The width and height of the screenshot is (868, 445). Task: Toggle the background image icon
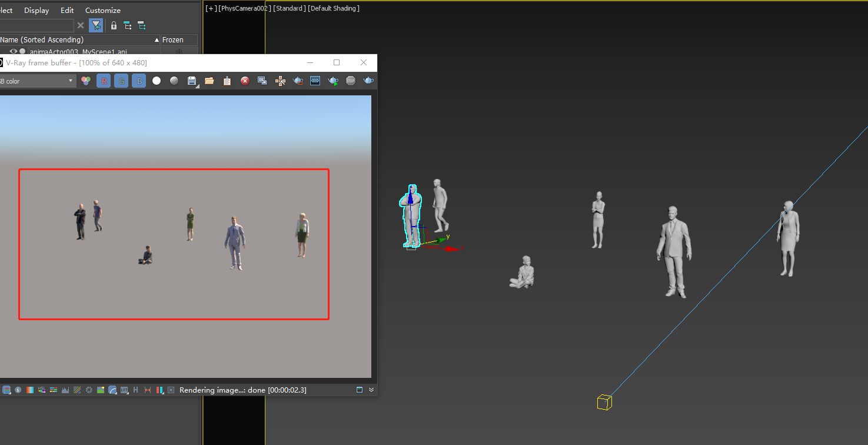point(101,390)
